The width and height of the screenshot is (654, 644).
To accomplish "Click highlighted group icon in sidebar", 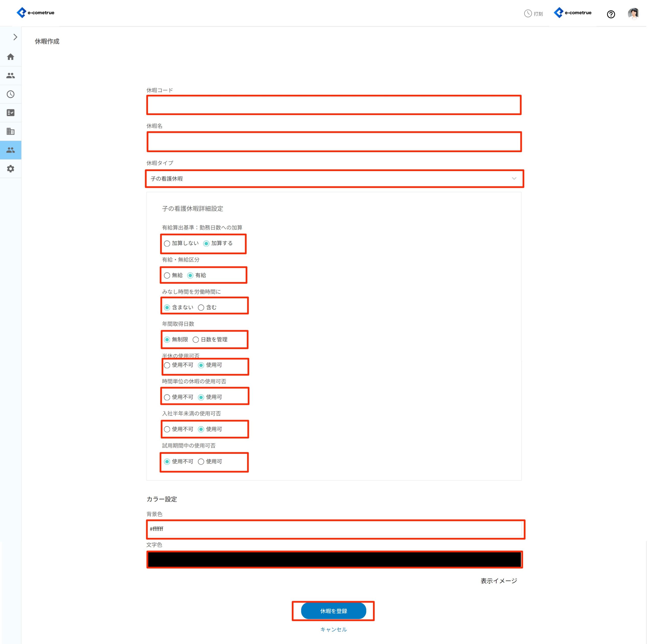I will 10,150.
